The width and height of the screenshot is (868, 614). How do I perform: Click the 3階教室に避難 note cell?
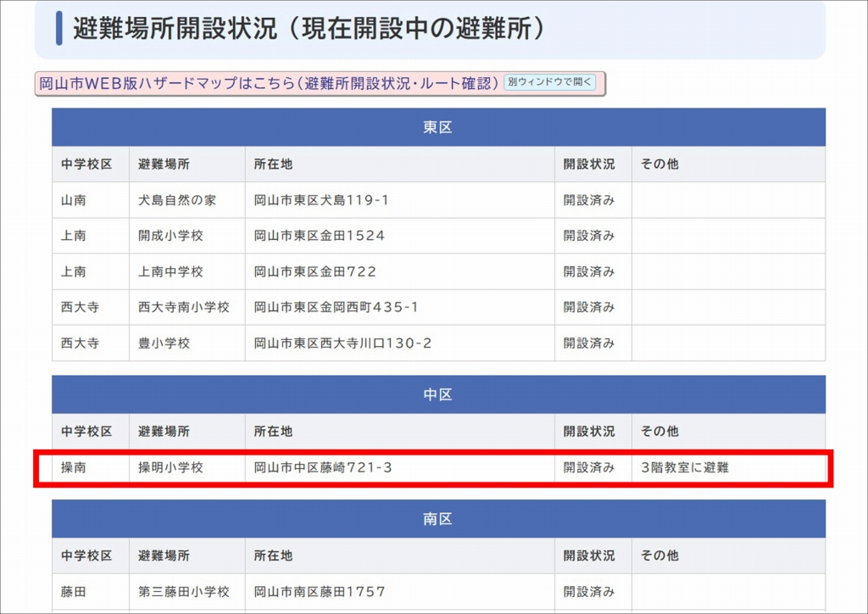(685, 467)
